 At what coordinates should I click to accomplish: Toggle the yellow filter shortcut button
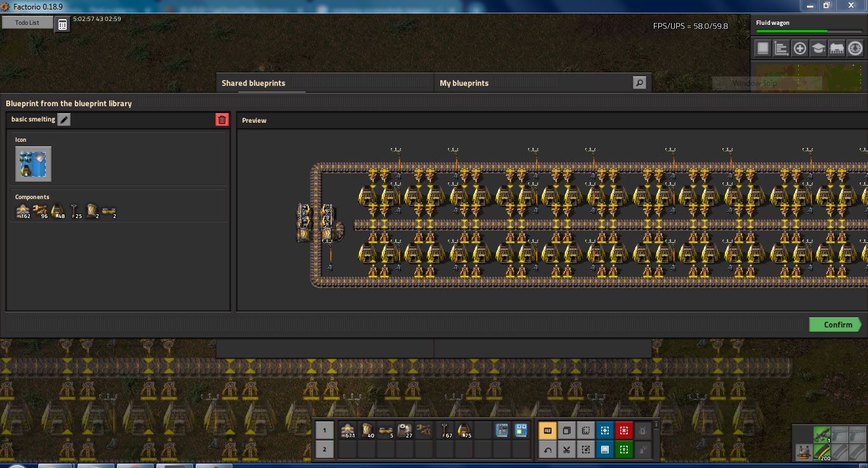547,430
